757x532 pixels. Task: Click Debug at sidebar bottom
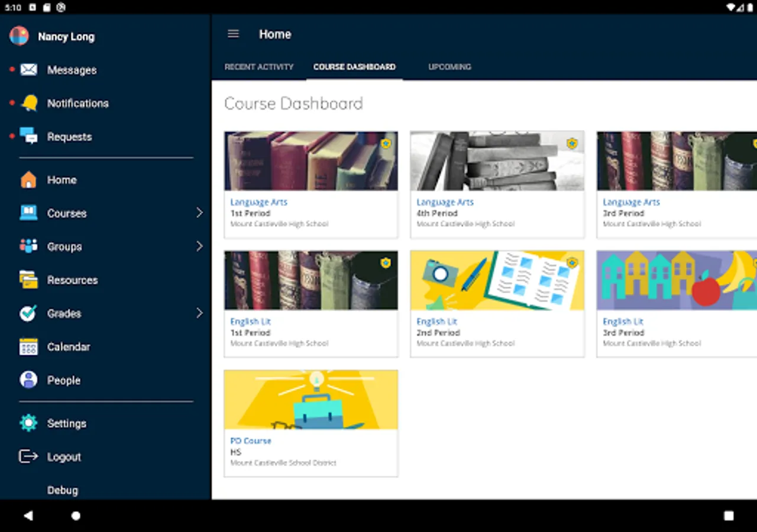pos(63,490)
